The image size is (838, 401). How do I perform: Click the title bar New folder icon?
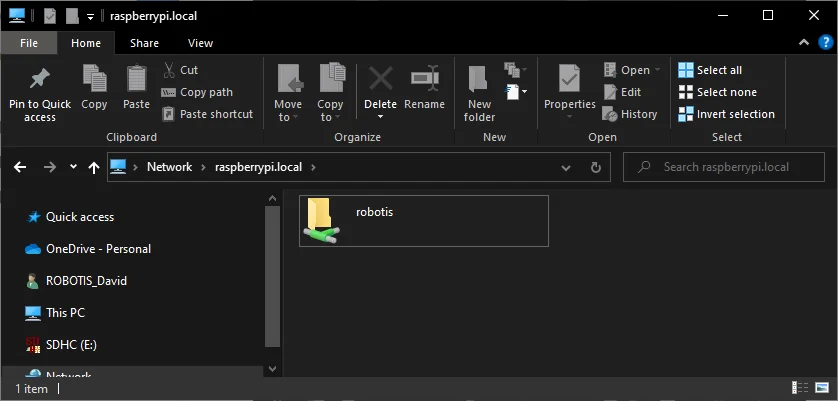tap(72, 16)
